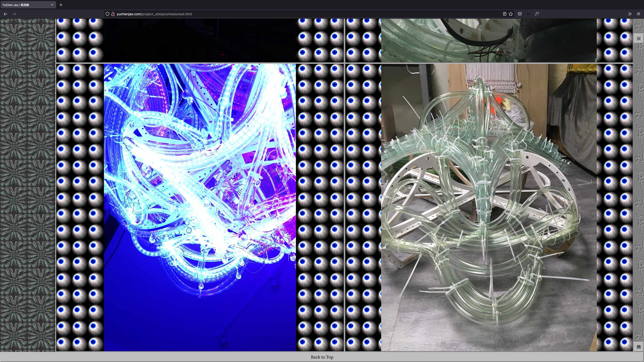Viewport: 644px width, 362px height.
Task: Click the 辰 side navigation button
Action: point(638,38)
